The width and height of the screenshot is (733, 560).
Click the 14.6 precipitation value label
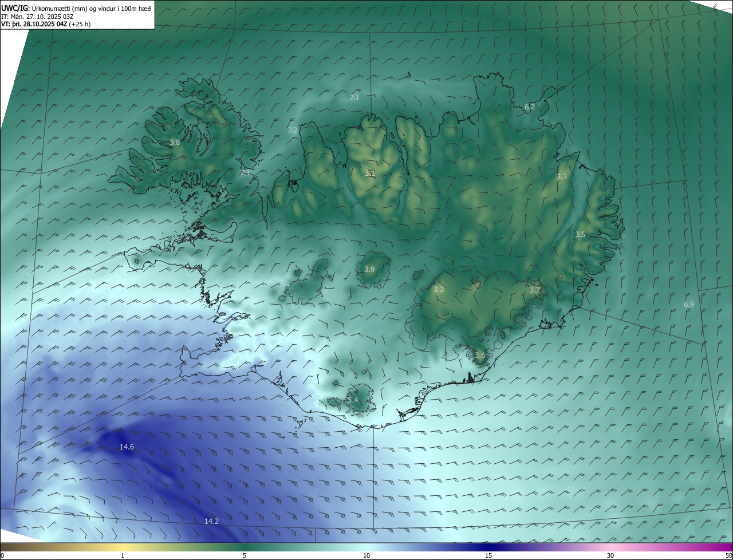pyautogui.click(x=127, y=447)
